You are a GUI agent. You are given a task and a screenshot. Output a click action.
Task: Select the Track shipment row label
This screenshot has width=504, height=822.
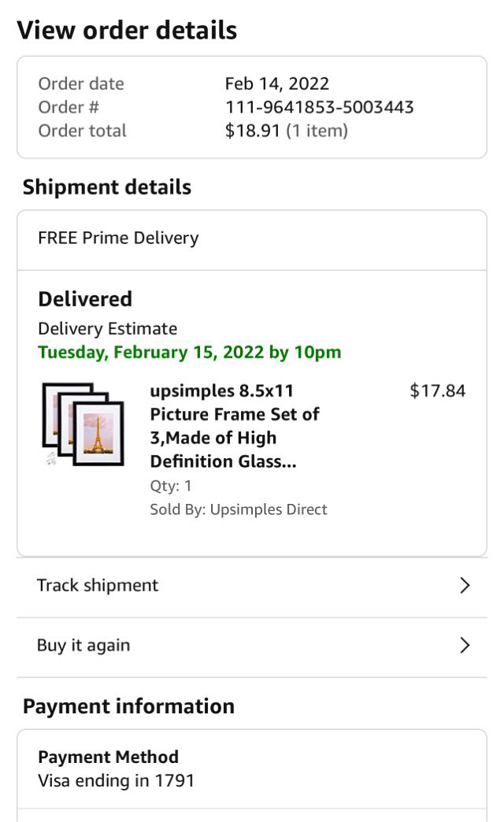(x=98, y=585)
